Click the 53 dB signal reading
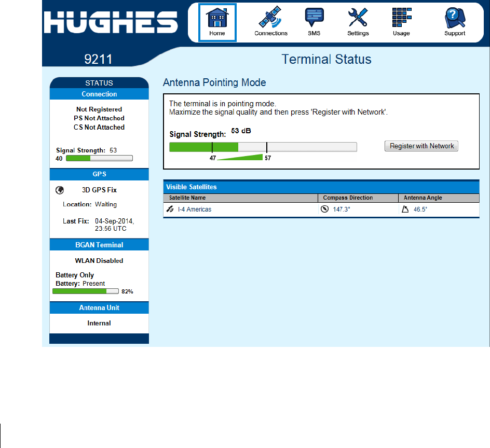490x448 pixels. pos(241,131)
